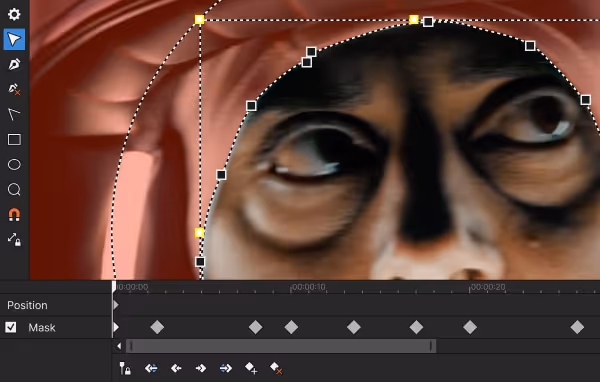Select the Normal Edit arrow tool
The image size is (600, 382).
pyautogui.click(x=14, y=39)
